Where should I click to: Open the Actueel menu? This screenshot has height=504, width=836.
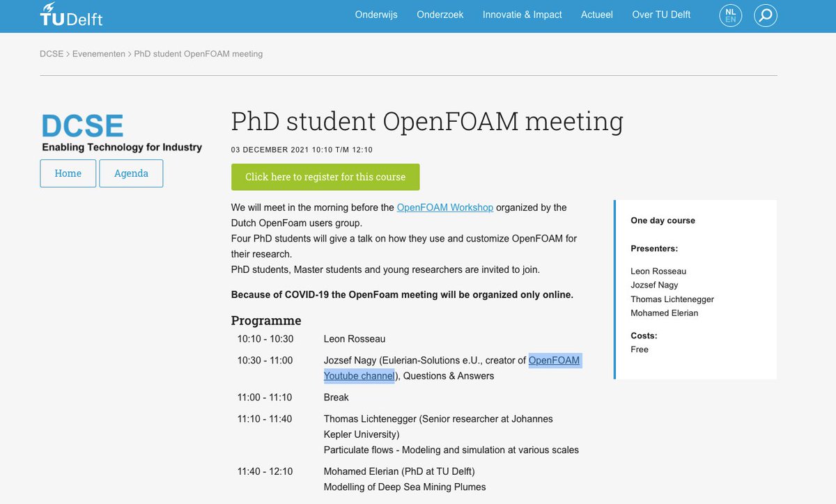point(597,15)
